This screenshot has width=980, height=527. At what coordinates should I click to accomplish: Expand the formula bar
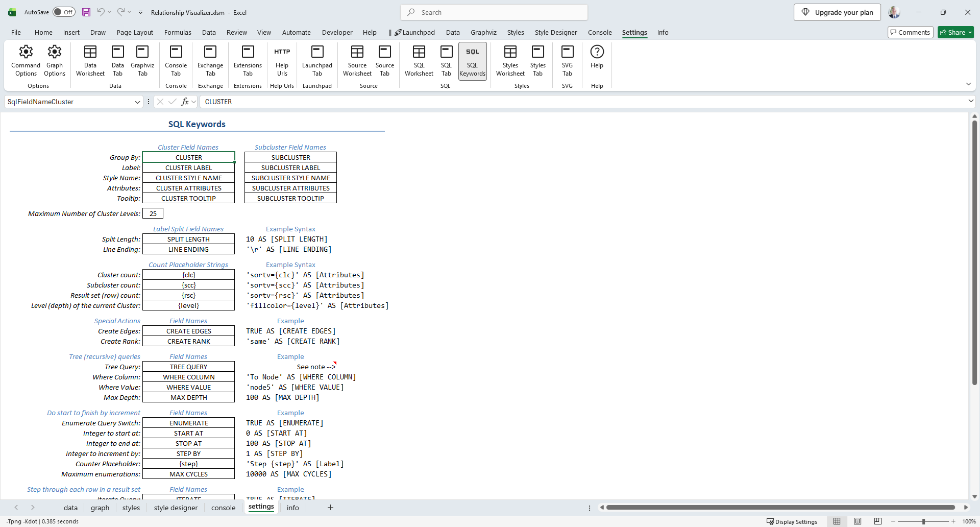tap(971, 101)
